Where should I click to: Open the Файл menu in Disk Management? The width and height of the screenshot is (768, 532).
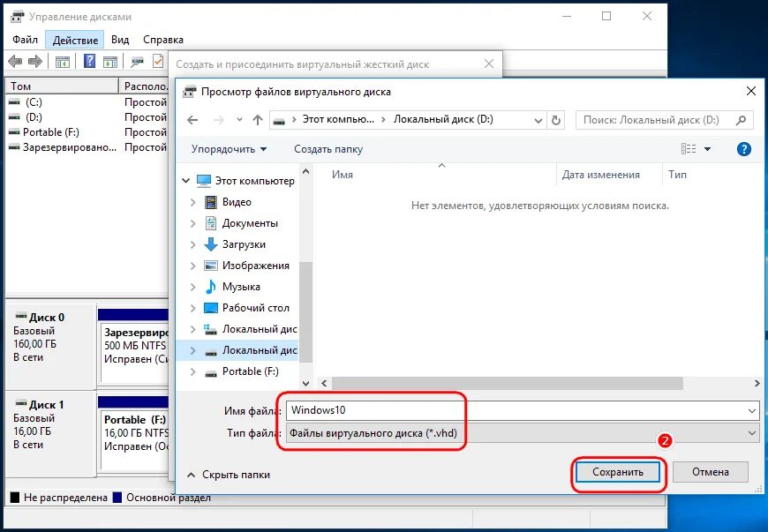point(25,40)
